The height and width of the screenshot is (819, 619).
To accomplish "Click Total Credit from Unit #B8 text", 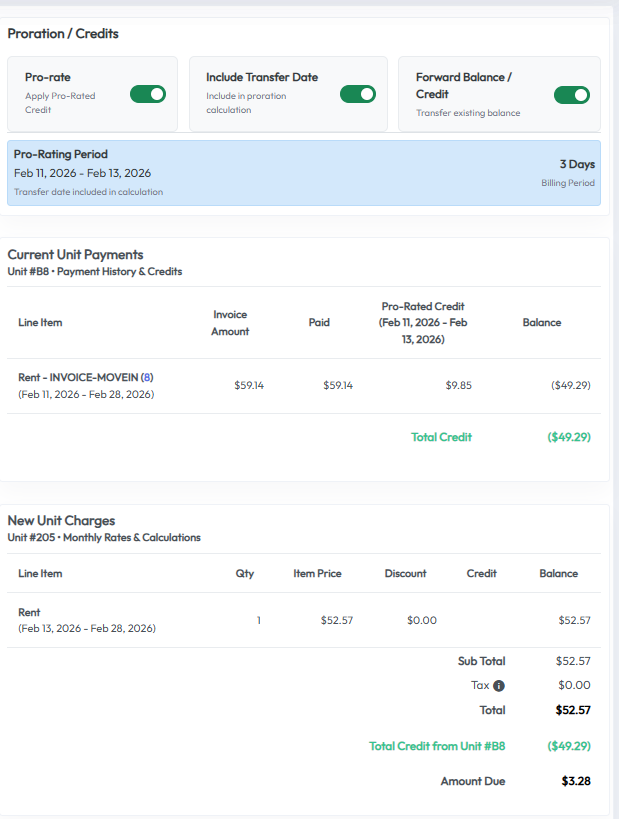I will [x=436, y=746].
